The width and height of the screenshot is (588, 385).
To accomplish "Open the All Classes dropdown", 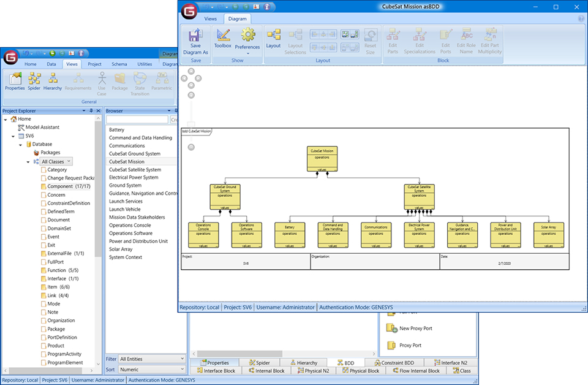I will coord(56,161).
